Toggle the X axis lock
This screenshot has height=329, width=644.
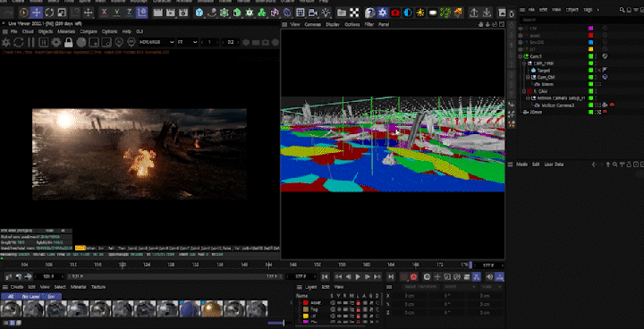tap(105, 13)
